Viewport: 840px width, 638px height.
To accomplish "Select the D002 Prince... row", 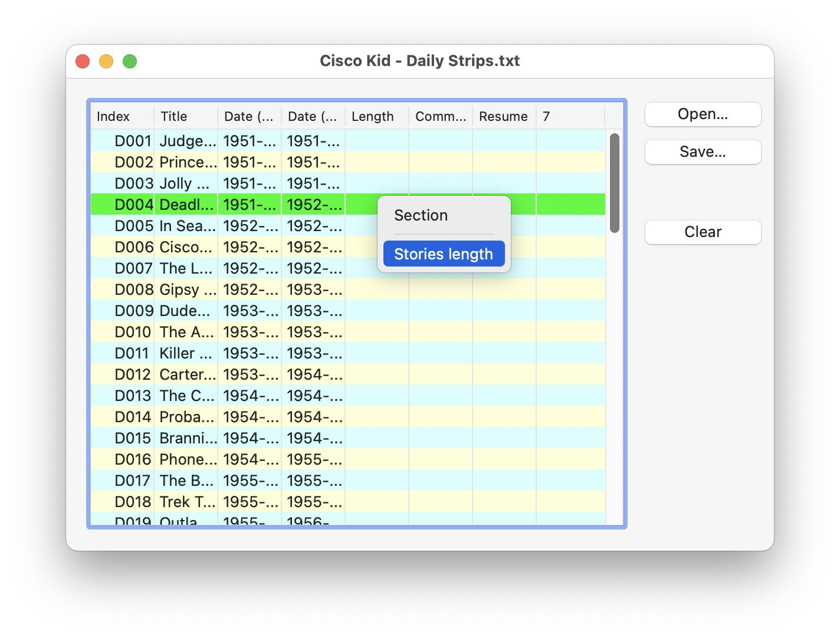I will 189,163.
